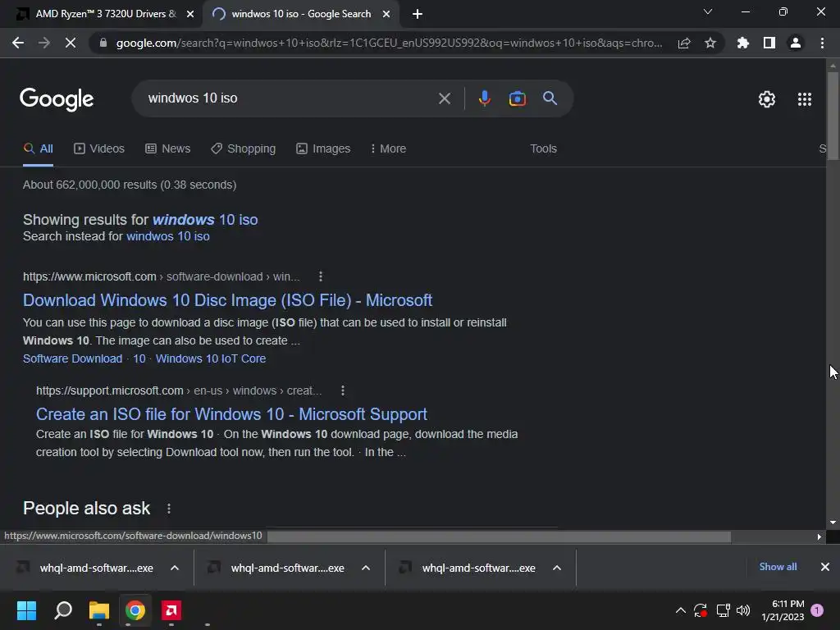Open Download Windows 10 Disc Image result
The image size is (840, 630).
[227, 300]
